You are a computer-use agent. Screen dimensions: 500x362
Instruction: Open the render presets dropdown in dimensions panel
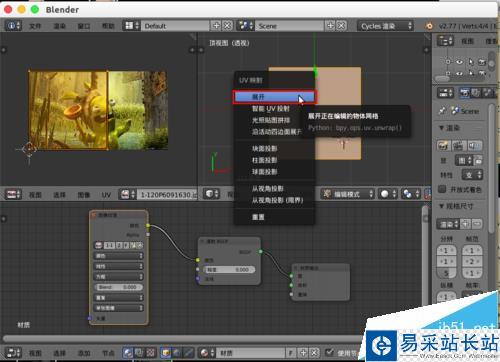[x=448, y=224]
